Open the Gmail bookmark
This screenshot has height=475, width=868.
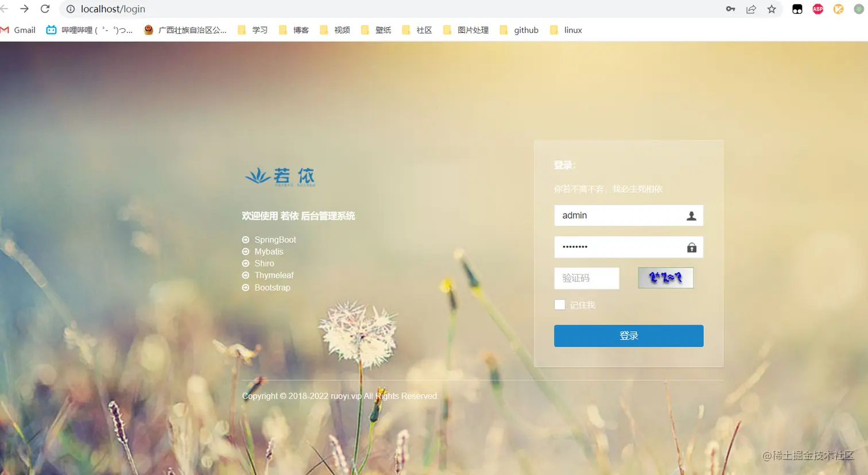pos(18,30)
